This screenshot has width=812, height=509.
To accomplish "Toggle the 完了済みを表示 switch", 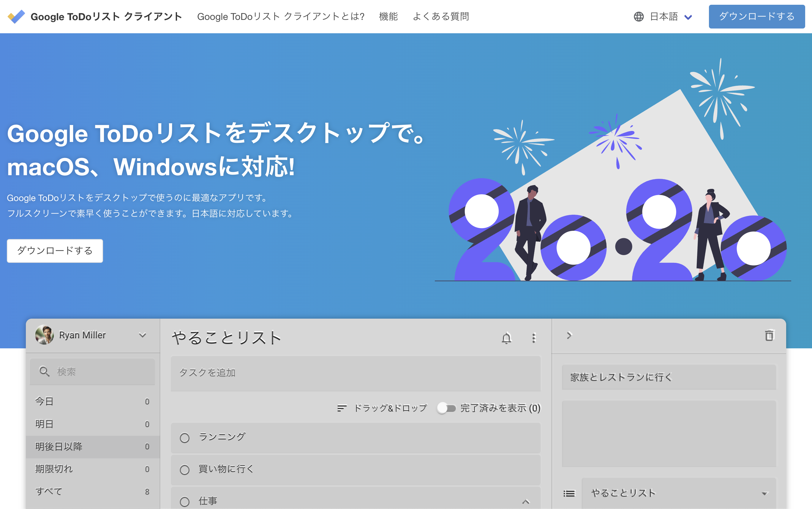I will [446, 408].
